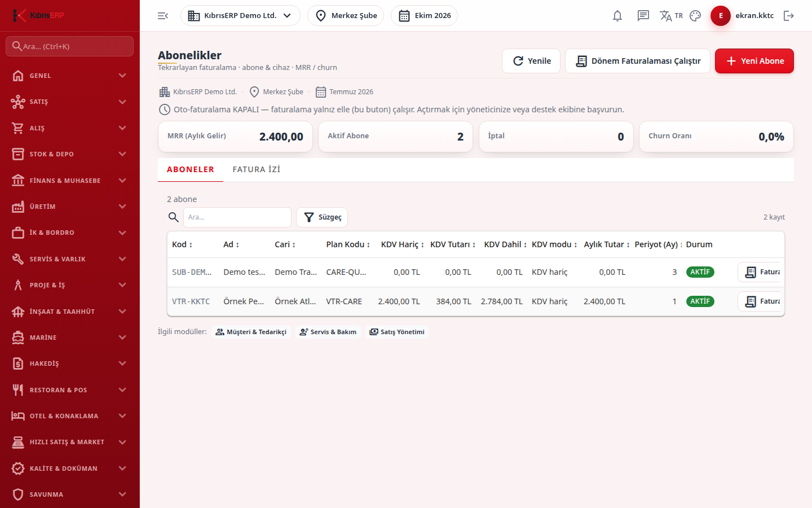Screen dimensions: 812x508
Task: Open Servis & Varlık menu item
Action: [70, 259]
